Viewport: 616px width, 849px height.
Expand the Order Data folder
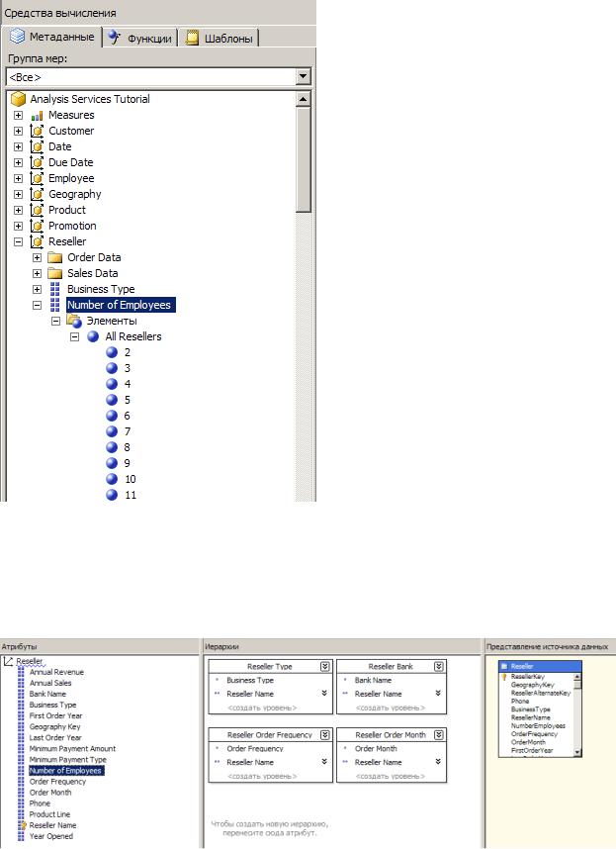coord(37,257)
